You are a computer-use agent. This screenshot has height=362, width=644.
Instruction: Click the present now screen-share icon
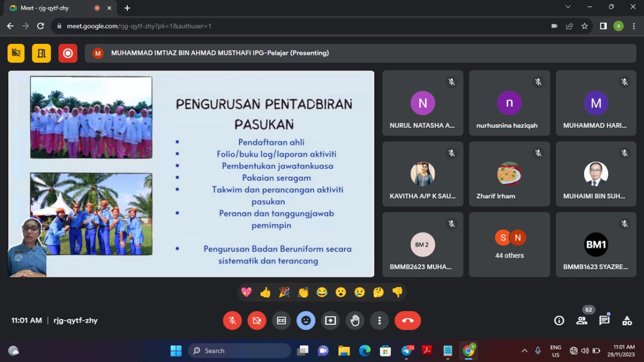point(331,320)
